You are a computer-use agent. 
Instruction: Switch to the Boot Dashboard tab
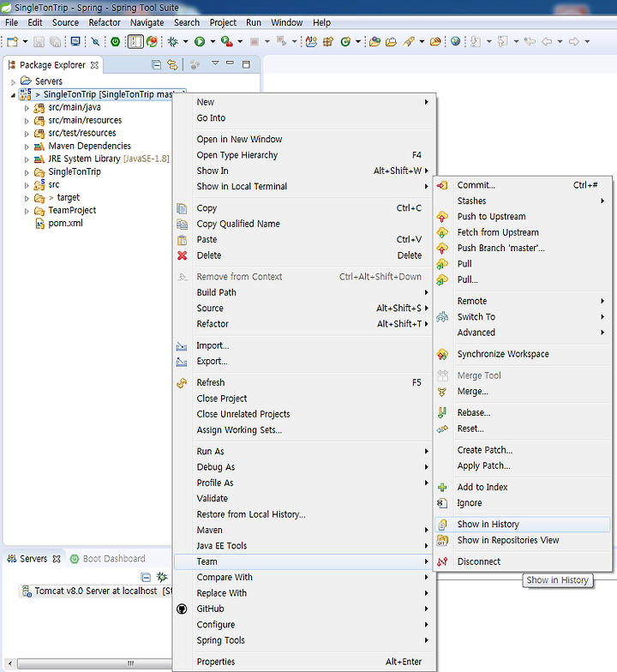tap(108, 559)
